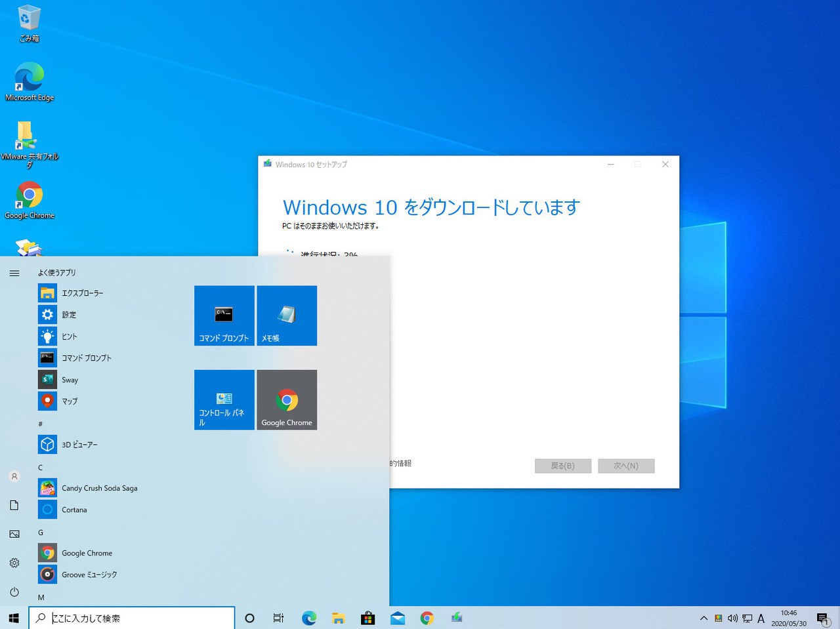Open the user account icon in Start

14,477
